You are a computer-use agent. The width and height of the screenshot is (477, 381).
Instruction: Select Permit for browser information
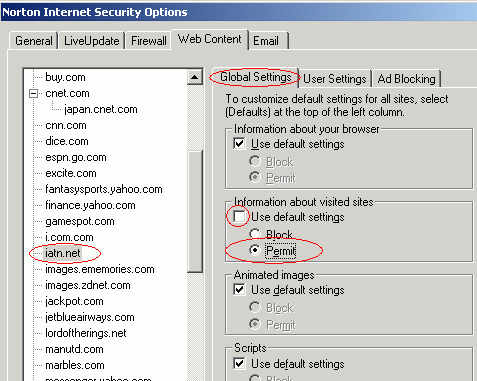[255, 177]
